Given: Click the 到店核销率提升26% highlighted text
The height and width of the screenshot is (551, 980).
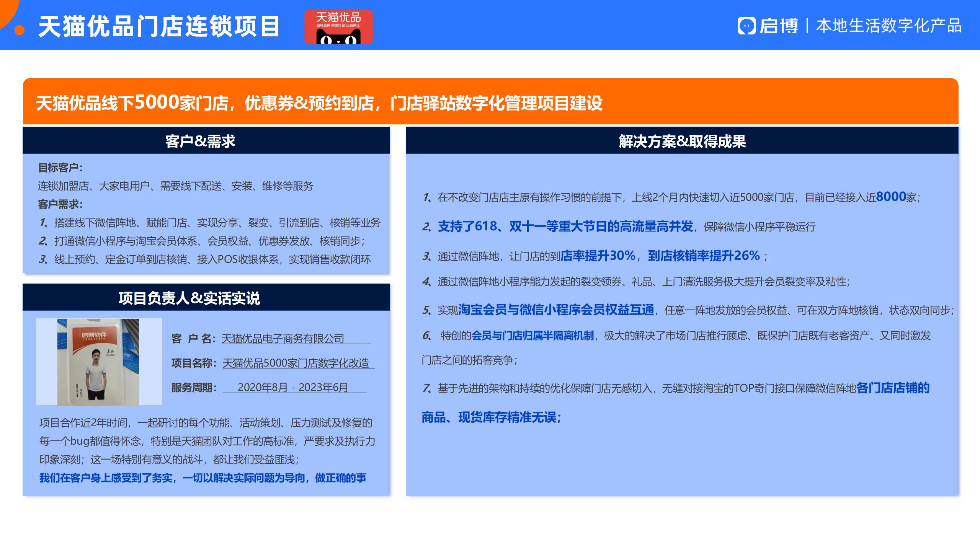Looking at the screenshot, I should [704, 256].
